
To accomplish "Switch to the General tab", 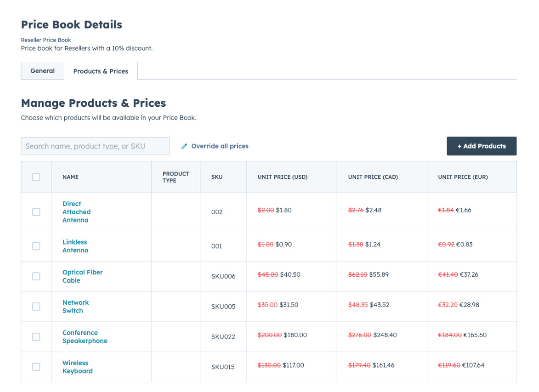I will pyautogui.click(x=43, y=71).
